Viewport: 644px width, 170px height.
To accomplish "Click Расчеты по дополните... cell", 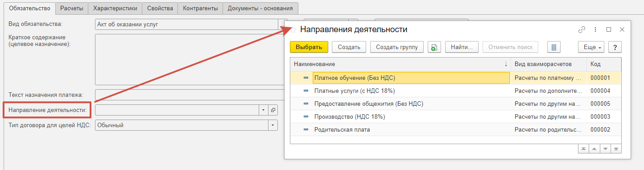I will click(x=549, y=91).
